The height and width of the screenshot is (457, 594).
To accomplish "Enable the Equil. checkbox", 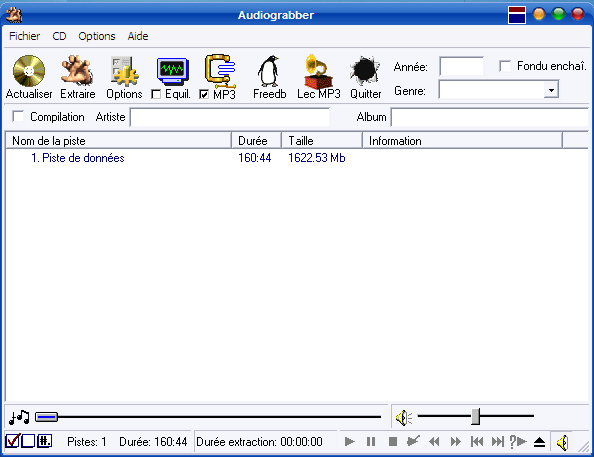I will coord(156,94).
